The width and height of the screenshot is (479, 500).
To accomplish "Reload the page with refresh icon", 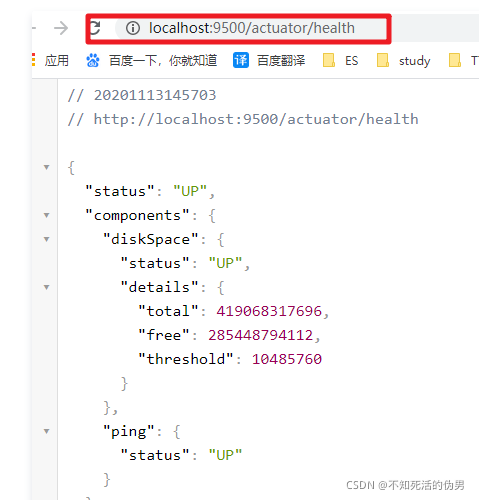I will (95, 28).
